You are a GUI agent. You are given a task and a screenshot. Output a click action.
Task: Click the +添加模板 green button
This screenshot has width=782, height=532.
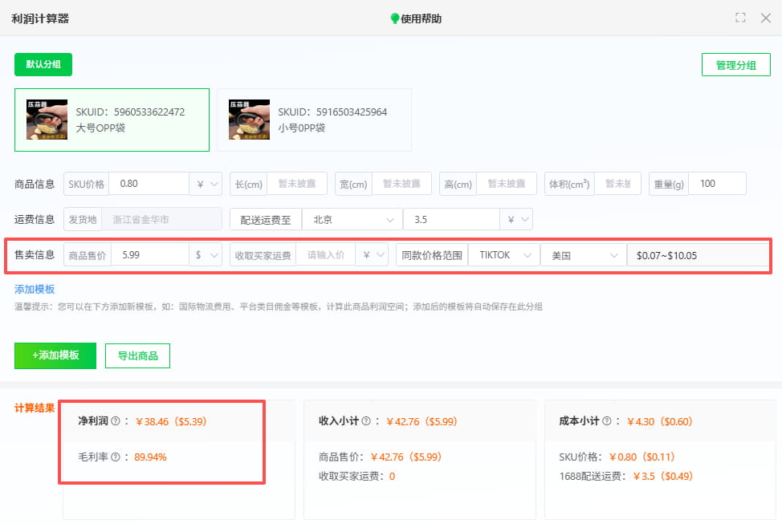click(x=55, y=356)
